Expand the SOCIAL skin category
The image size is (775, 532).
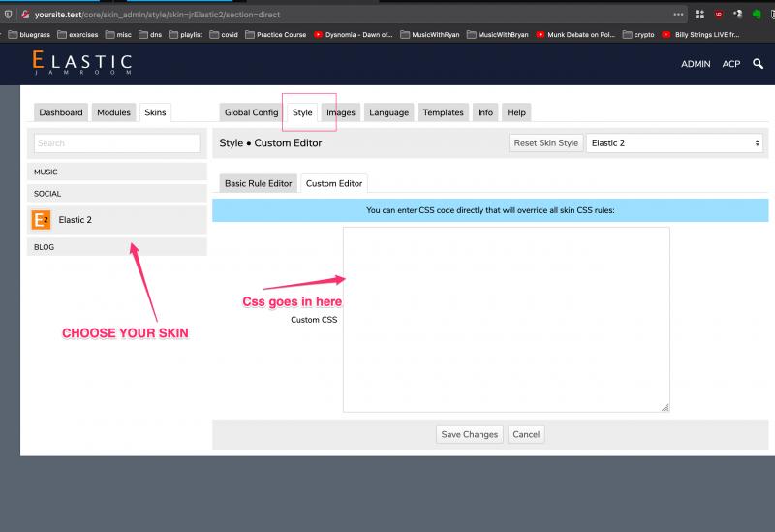(117, 193)
